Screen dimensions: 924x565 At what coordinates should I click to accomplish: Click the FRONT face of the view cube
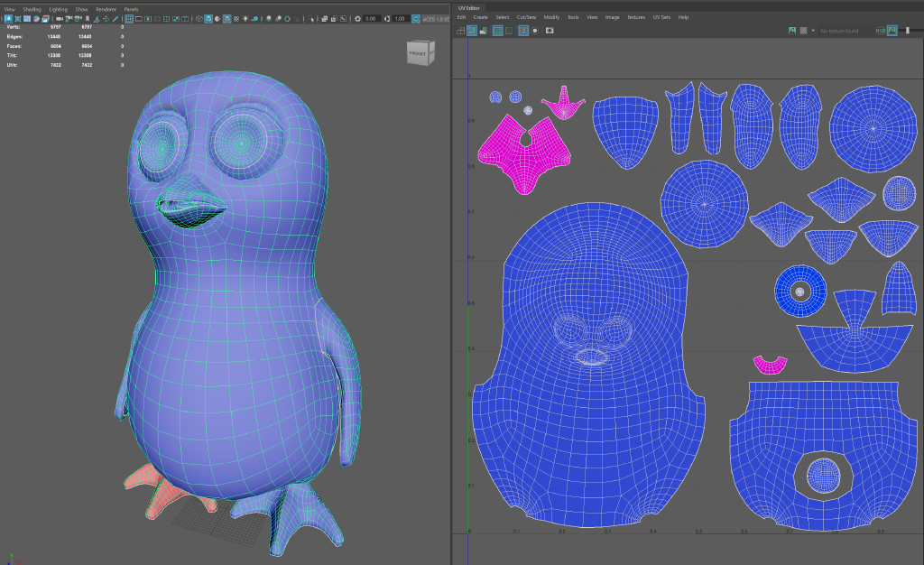tap(417, 53)
